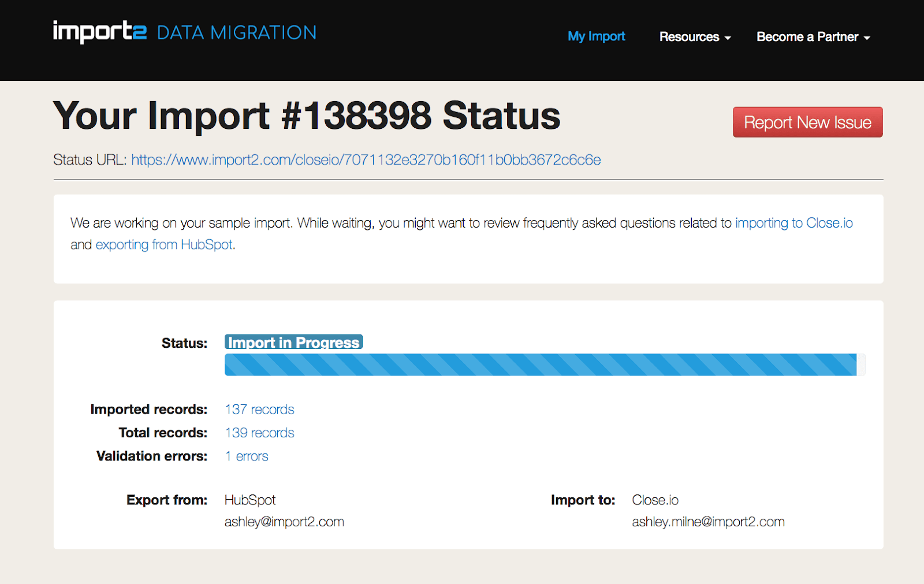
Task: Select the ashley@import2.com export email text
Action: (284, 522)
